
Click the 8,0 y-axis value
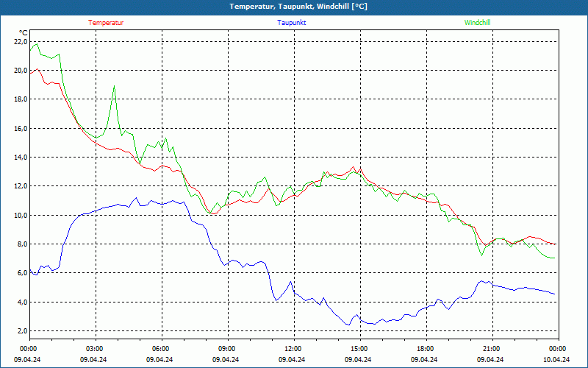[x=22, y=244]
